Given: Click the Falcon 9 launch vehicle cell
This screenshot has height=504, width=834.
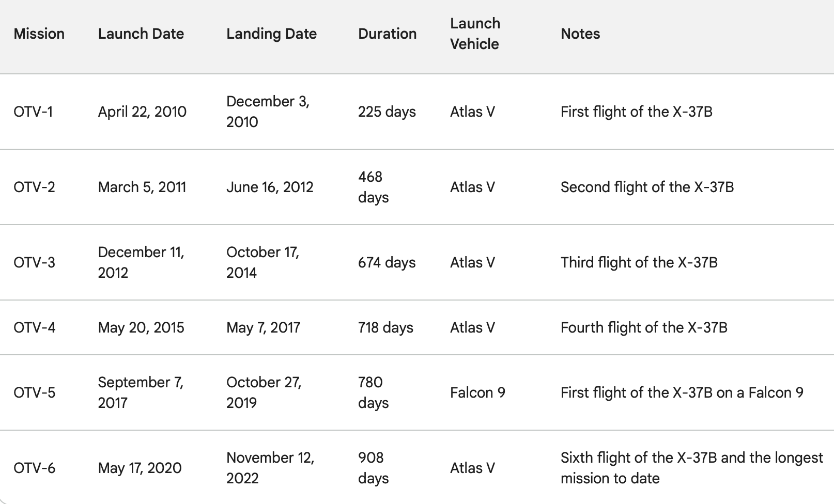Looking at the screenshot, I should [x=477, y=393].
